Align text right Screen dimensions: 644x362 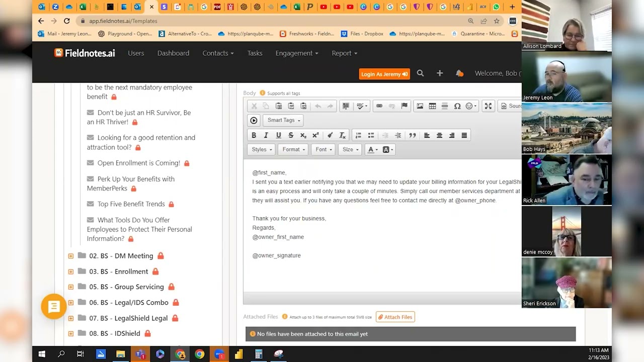click(452, 135)
